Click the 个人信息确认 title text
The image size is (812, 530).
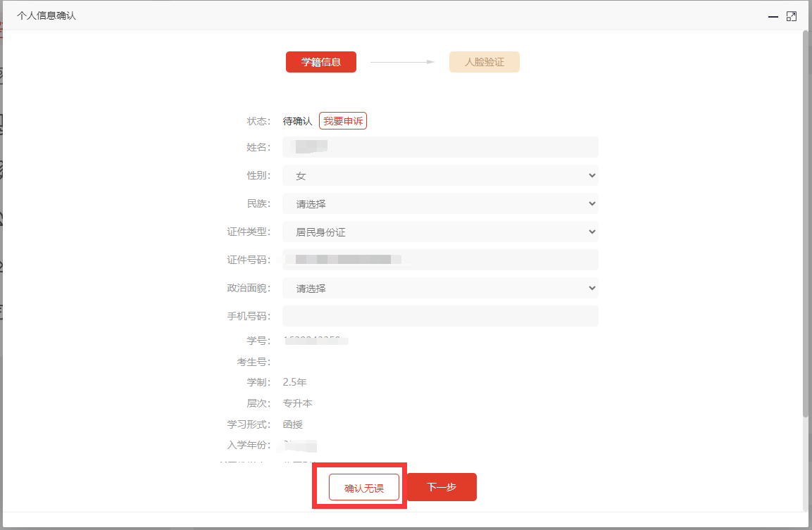46,15
